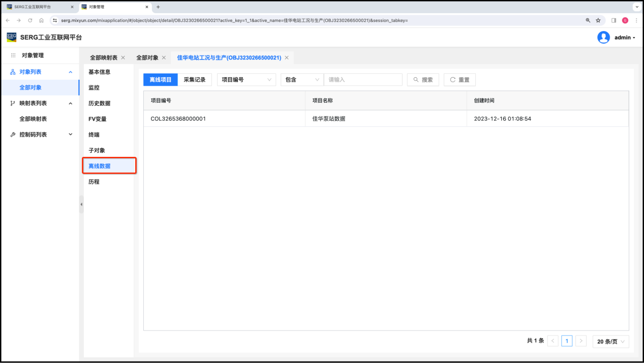The image size is (644, 363).
Task: Change page size with 20 条/页 dropdown
Action: 610,342
